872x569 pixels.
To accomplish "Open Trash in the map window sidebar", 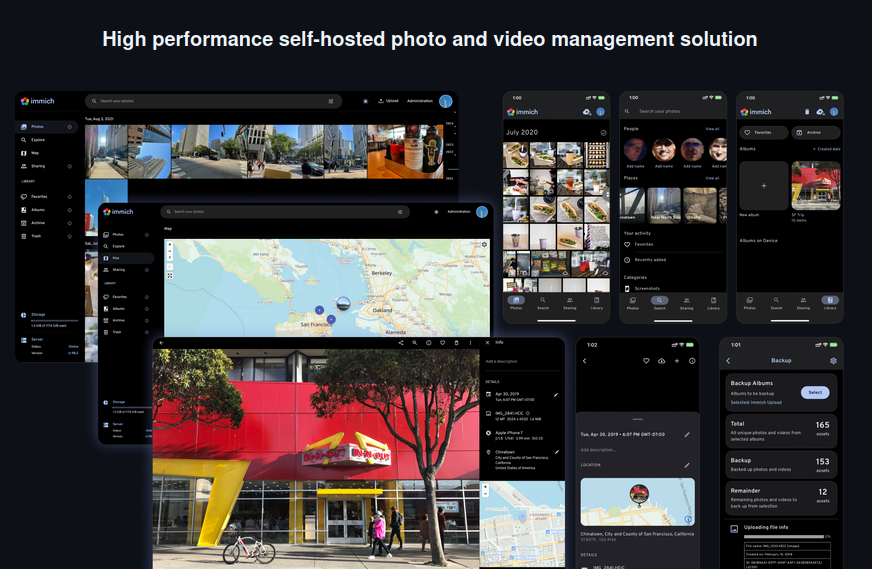I will pos(128,332).
